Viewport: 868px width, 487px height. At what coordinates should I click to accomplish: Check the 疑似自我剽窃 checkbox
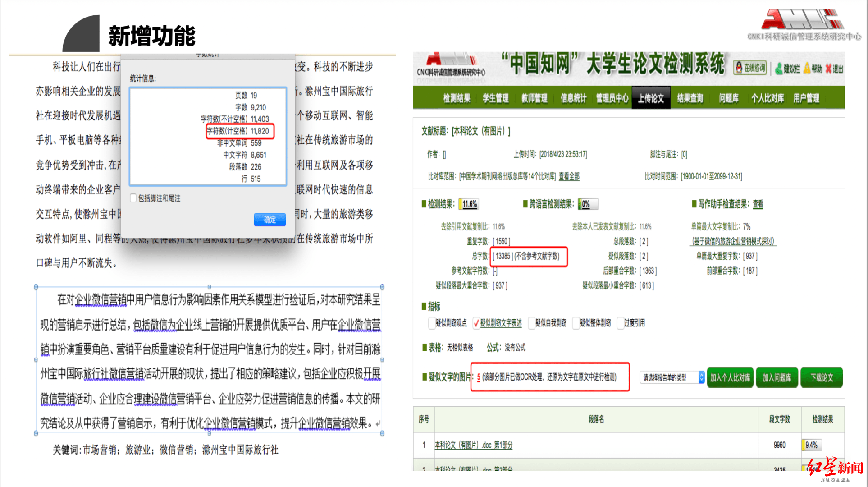pos(531,323)
